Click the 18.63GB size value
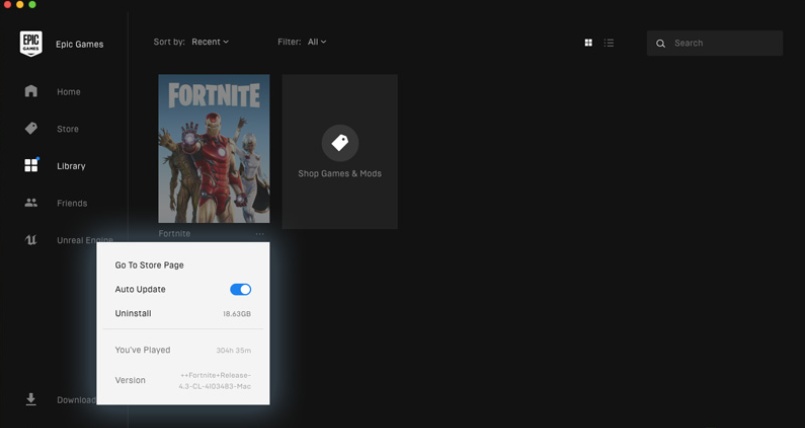The image size is (805, 428). 237,314
